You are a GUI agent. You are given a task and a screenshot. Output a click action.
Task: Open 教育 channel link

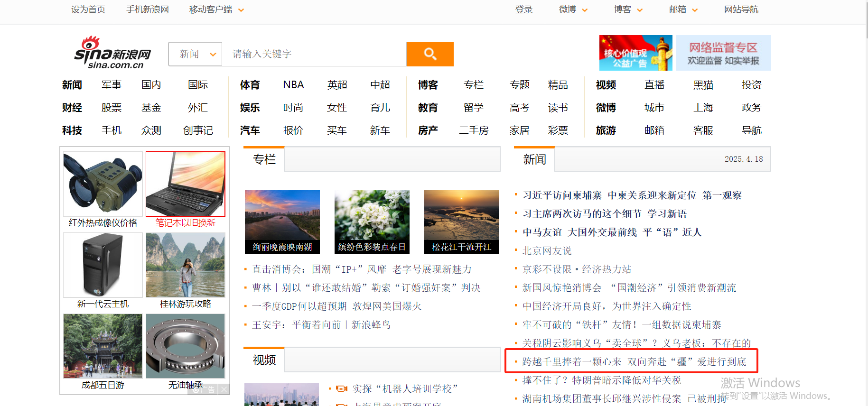point(428,108)
